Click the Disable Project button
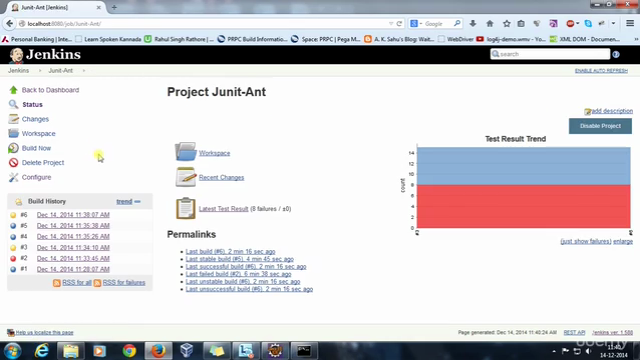This screenshot has height=360, width=640. tap(600, 126)
